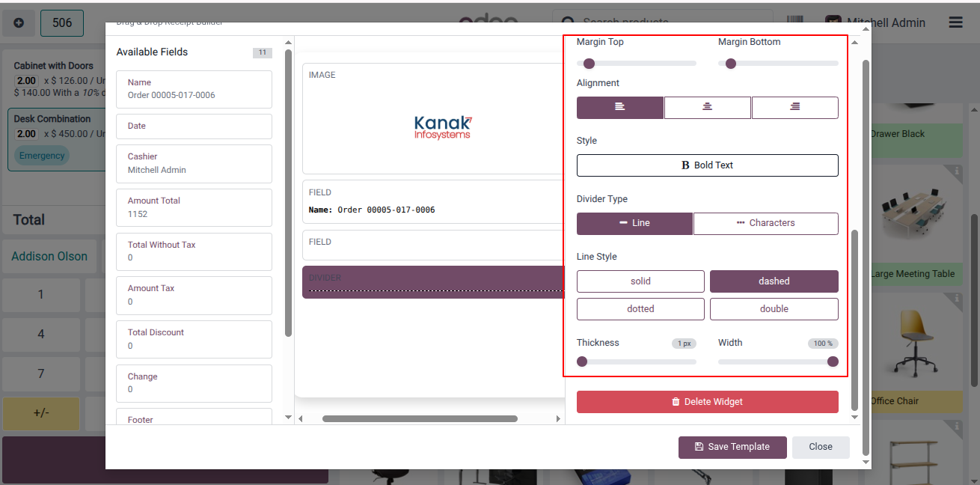Click the plus icon for new order
This screenshot has width=980, height=485.
tap(19, 23)
